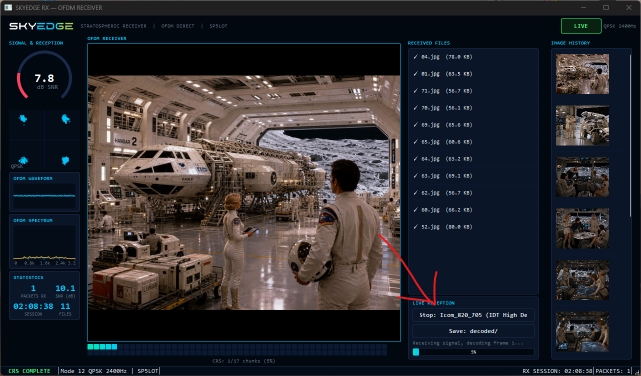Click CRS COMPLETE in the status bar
The width and height of the screenshot is (641, 376).
click(x=29, y=371)
